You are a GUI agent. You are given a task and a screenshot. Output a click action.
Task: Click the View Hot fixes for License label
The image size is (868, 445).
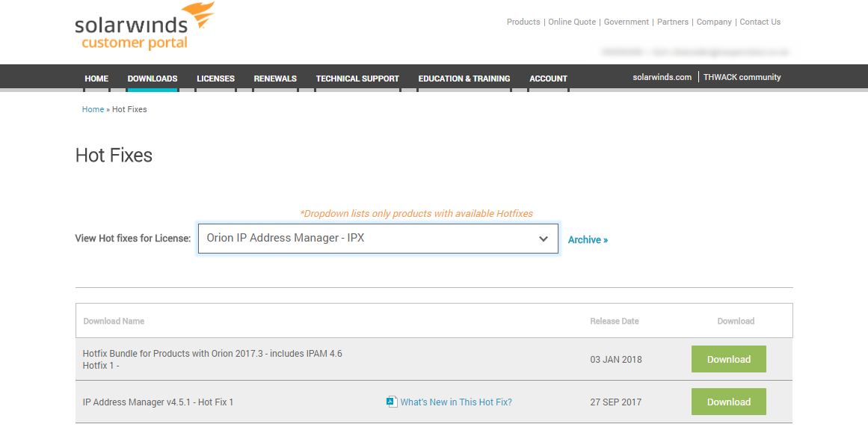click(x=133, y=239)
